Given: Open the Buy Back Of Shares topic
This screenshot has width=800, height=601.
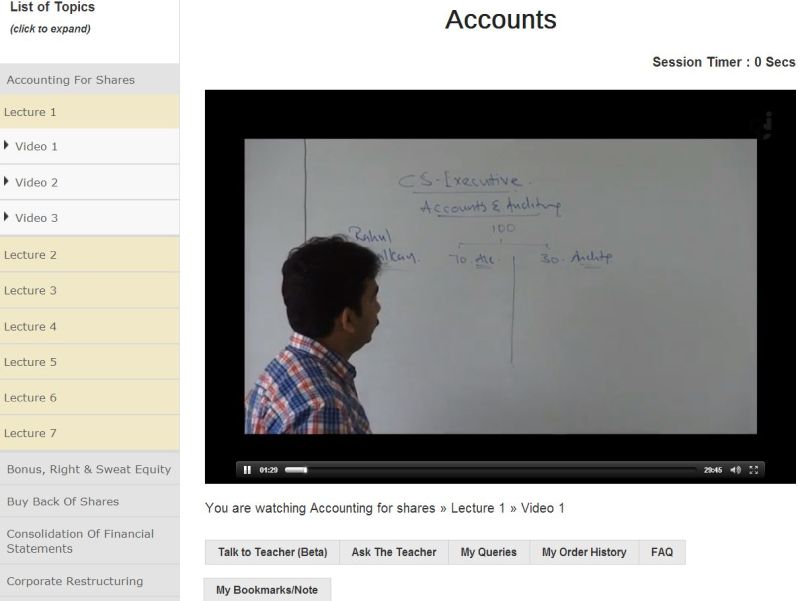Looking at the screenshot, I should coord(62,501).
